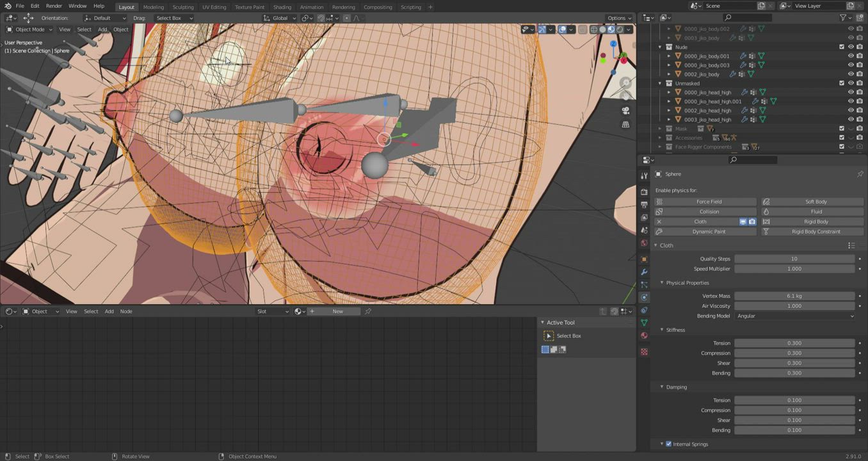This screenshot has width=868, height=461.
Task: Select material preview viewport shading
Action: [x=611, y=29]
